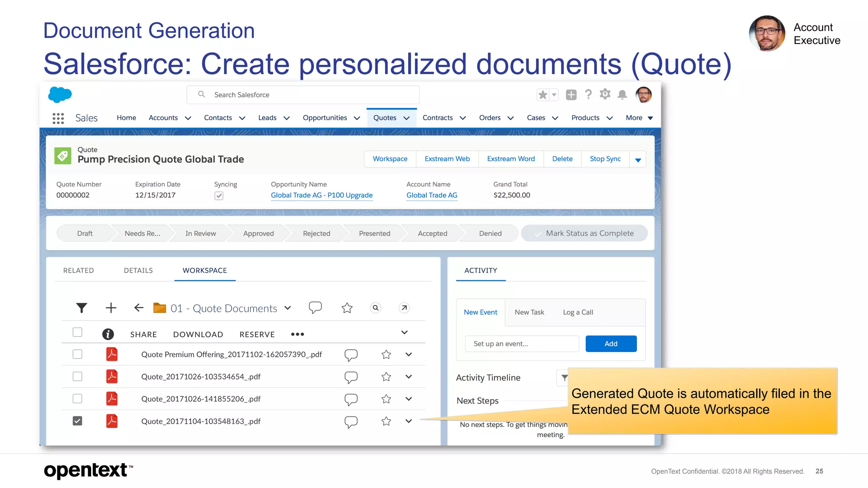Expand actions chevron for Quote Premium Offering pdf
The image size is (868, 488).
point(409,355)
